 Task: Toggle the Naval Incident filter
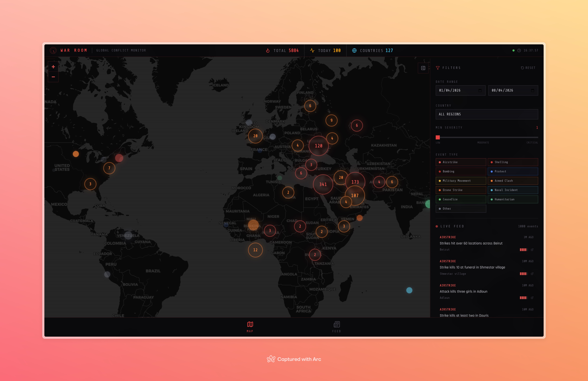tap(513, 190)
